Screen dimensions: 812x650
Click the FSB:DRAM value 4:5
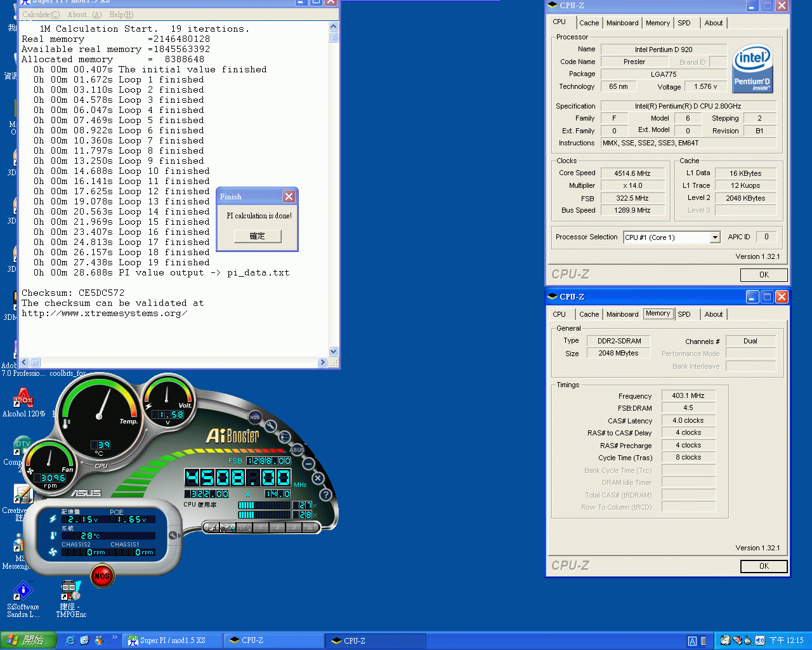point(688,408)
